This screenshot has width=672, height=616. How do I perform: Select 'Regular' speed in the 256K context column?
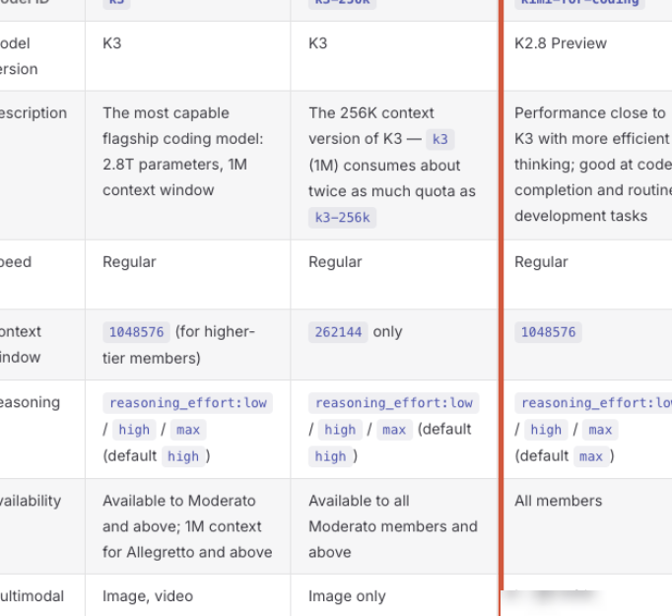(335, 262)
